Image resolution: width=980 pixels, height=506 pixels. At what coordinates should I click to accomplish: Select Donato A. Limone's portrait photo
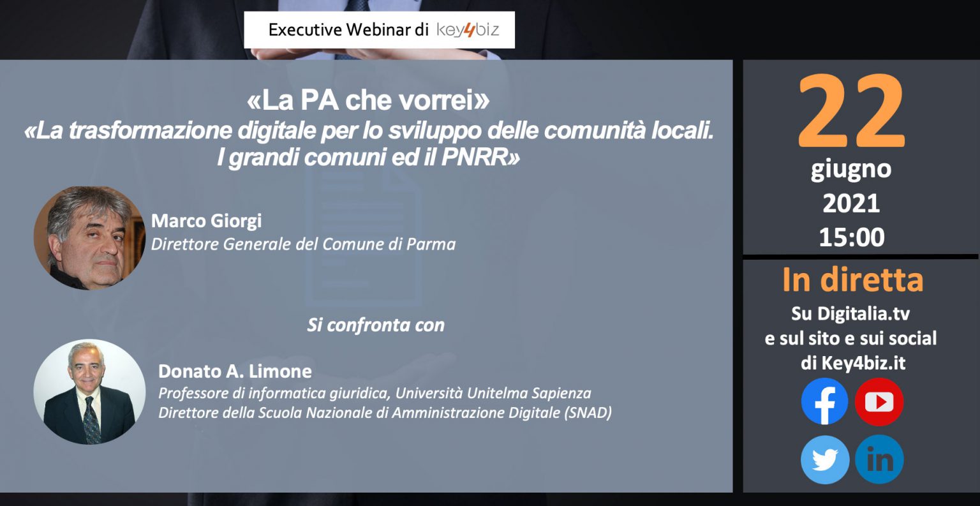(x=89, y=391)
